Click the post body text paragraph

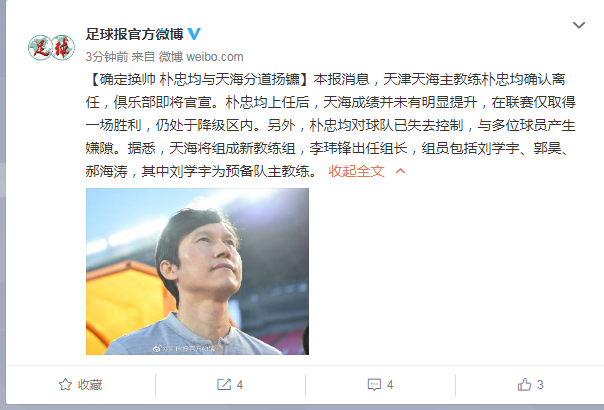click(331, 125)
